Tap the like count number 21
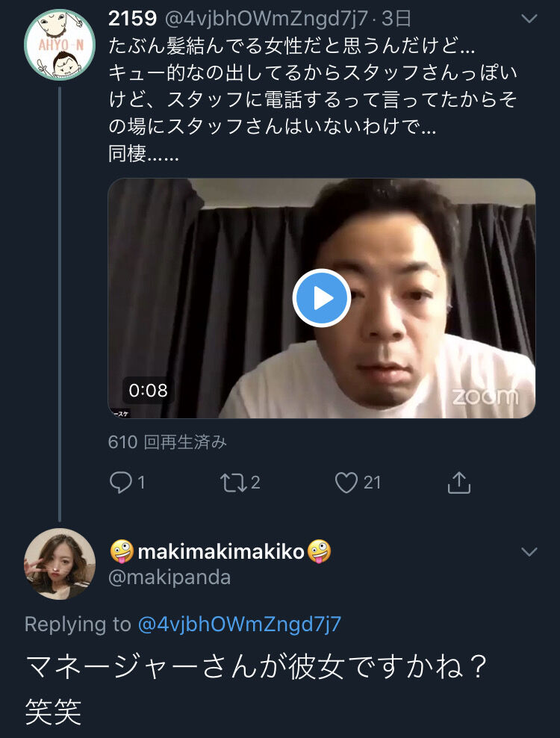 (372, 483)
